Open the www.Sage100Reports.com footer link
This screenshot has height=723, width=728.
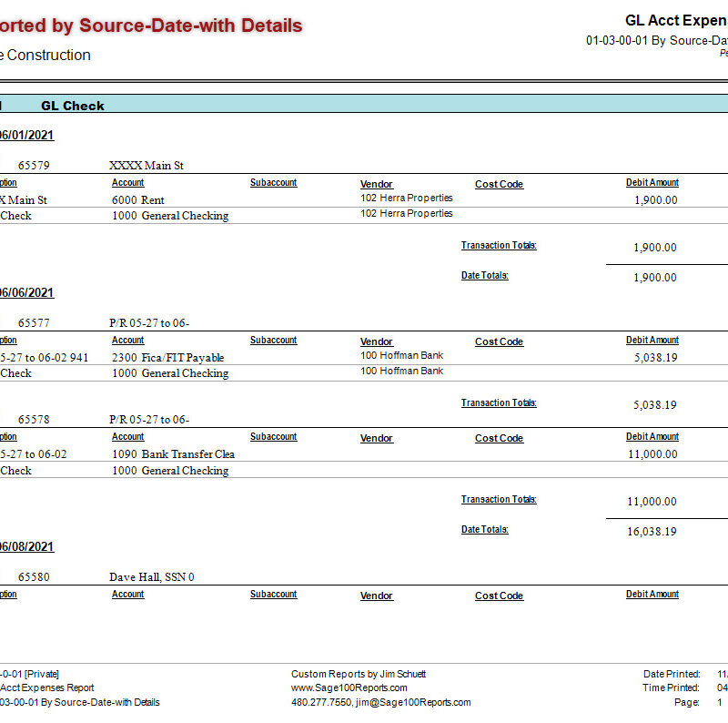pos(349,688)
